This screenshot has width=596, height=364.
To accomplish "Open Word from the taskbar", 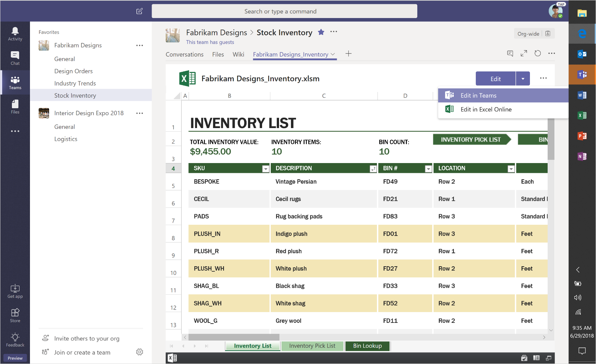I will (x=582, y=95).
